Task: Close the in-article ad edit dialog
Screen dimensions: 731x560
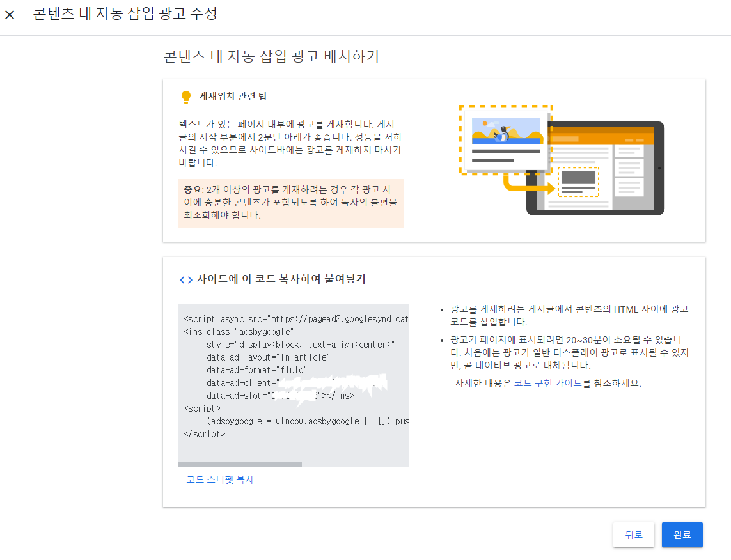Action: pos(10,15)
